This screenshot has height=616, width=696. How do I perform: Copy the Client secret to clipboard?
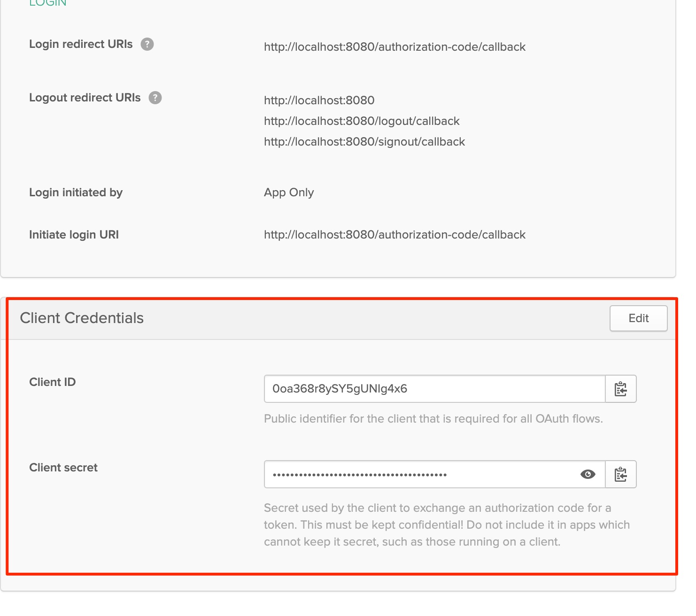620,474
